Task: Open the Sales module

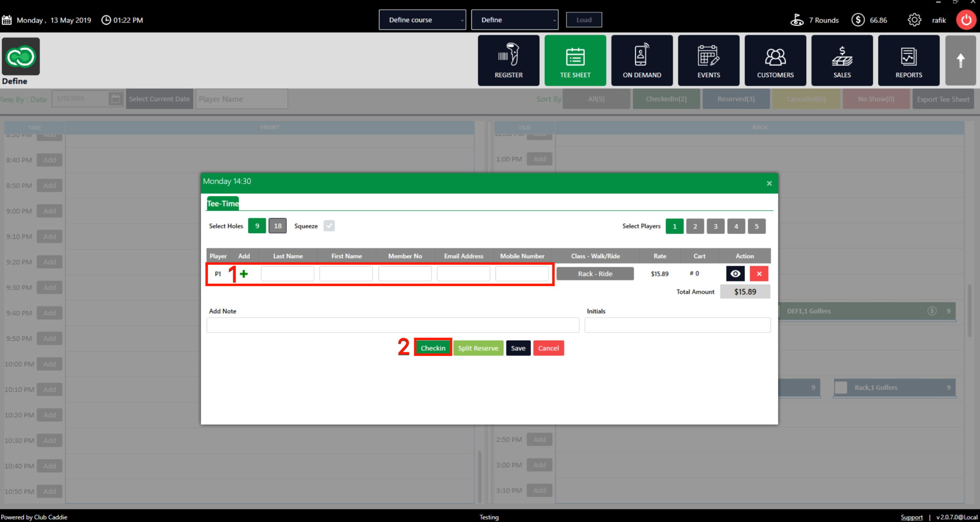Action: (x=842, y=60)
